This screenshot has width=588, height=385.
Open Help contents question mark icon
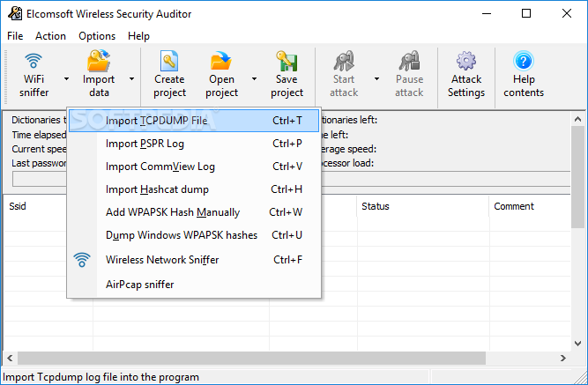coord(524,61)
